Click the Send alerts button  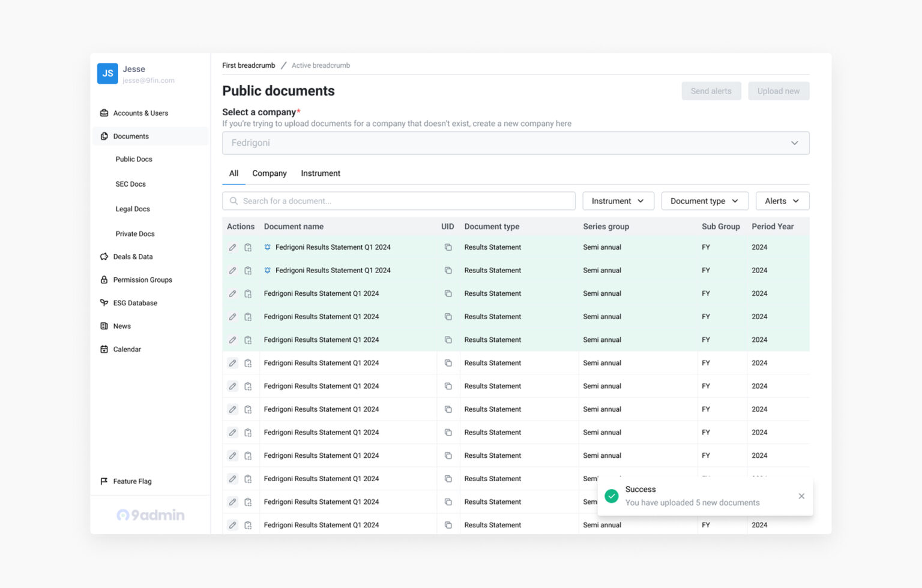(711, 91)
